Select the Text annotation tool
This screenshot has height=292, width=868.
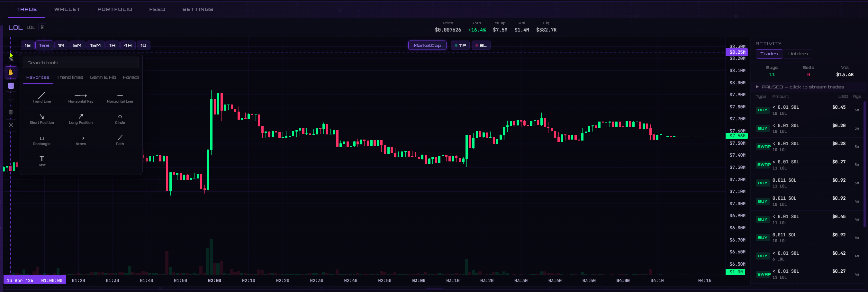pyautogui.click(x=42, y=161)
